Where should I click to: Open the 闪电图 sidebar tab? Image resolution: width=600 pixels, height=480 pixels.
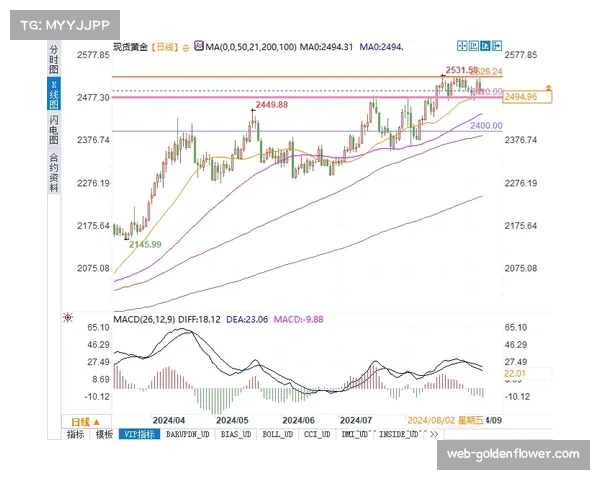coord(53,128)
